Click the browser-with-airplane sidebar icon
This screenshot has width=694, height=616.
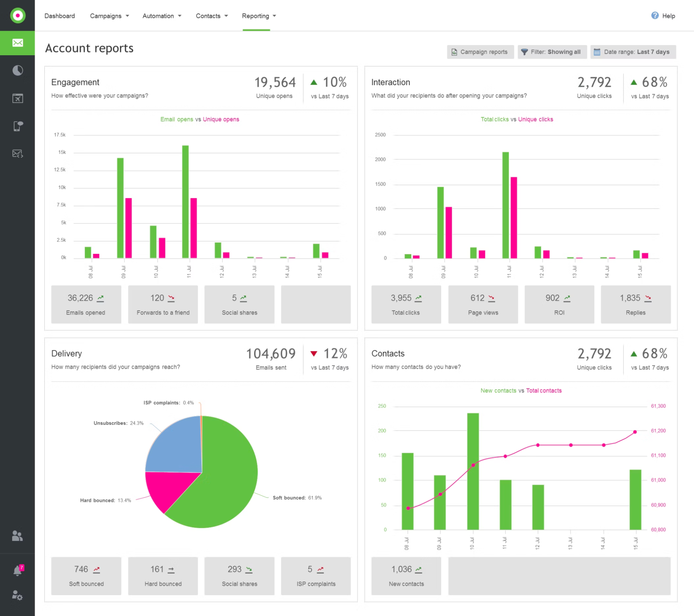17,98
